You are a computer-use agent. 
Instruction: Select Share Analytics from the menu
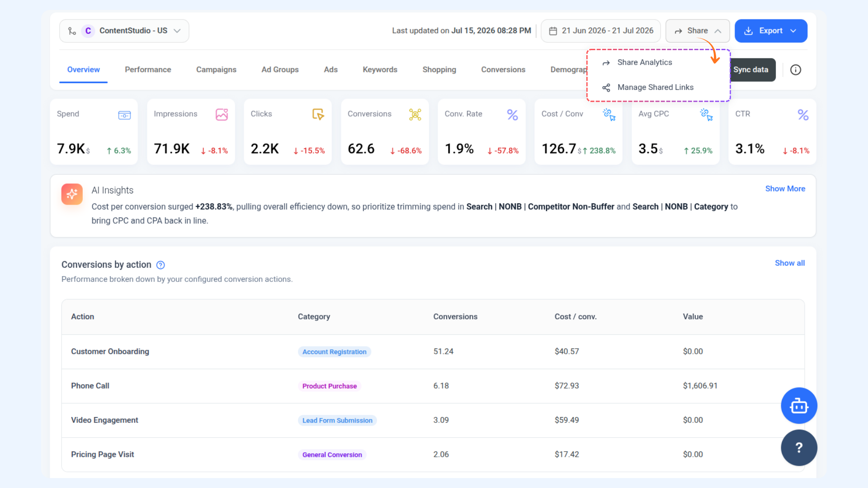[x=644, y=62]
